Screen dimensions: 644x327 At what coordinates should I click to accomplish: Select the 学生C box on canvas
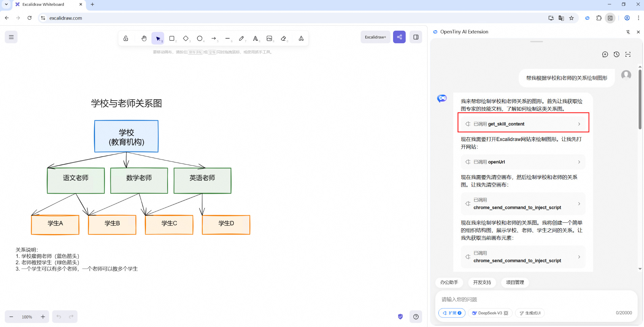169,225
